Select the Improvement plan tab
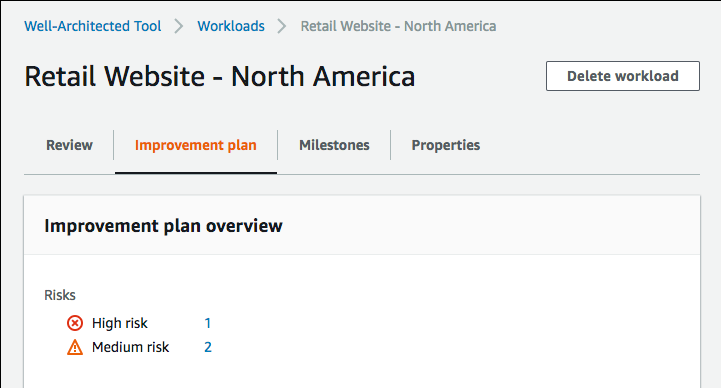Screen dimensions: 721x388 pos(195,145)
